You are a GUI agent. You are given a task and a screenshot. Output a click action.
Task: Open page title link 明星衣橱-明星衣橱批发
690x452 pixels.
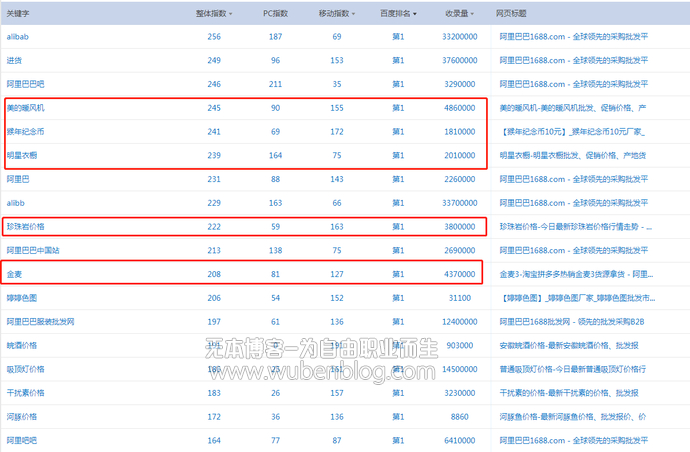(573, 156)
